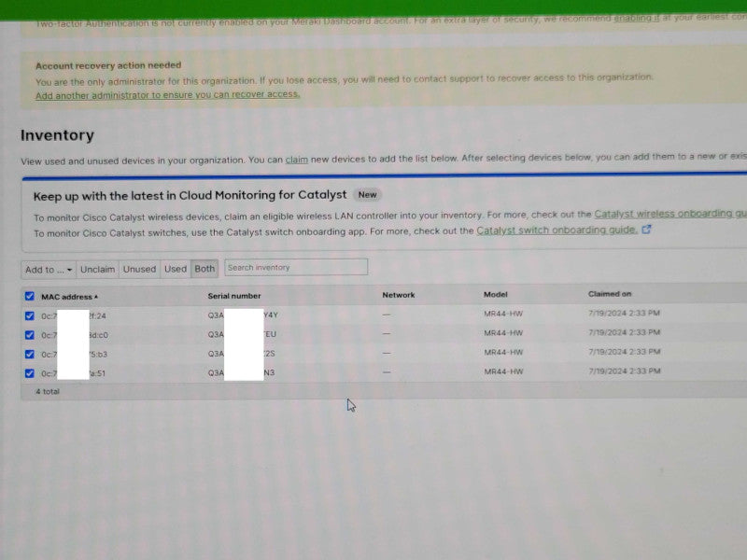Filter inventory by Unused devices

(x=139, y=269)
